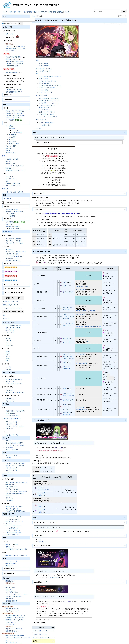
Task: Open 最終更新 in top navigation
Action: pos(30,12)
